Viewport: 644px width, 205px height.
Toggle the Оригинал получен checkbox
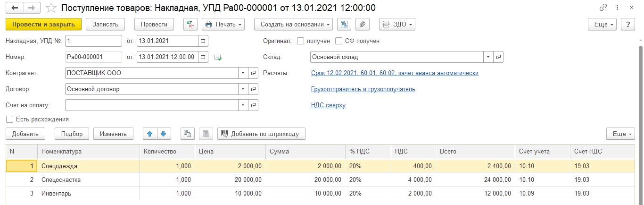(x=301, y=41)
